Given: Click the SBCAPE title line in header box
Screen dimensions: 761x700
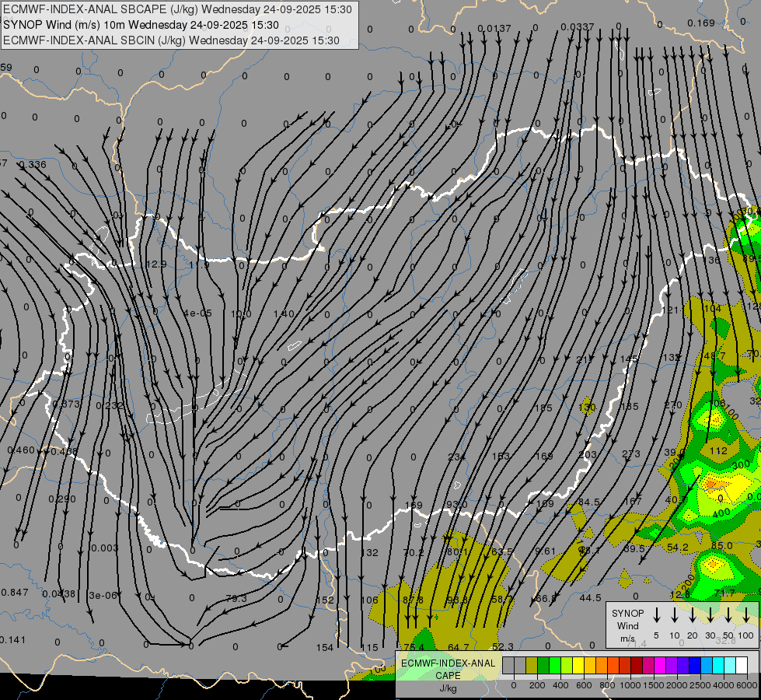Looking at the screenshot, I should coord(177,9).
